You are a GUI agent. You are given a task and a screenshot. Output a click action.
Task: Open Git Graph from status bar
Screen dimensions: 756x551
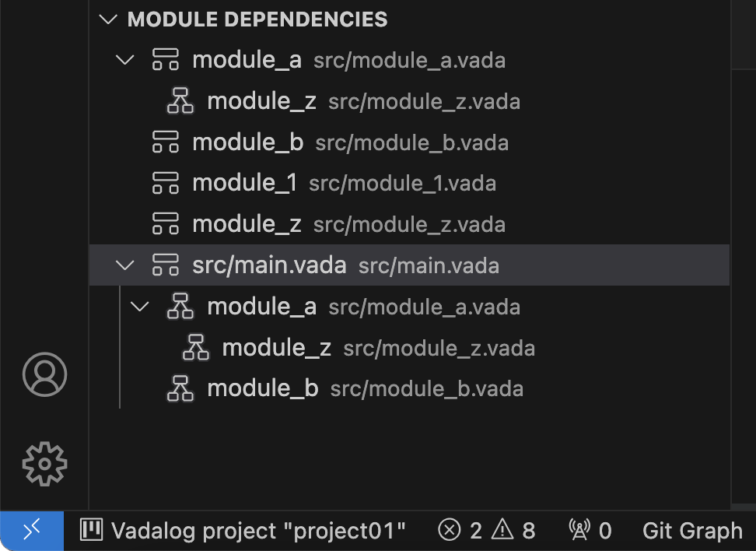point(692,531)
